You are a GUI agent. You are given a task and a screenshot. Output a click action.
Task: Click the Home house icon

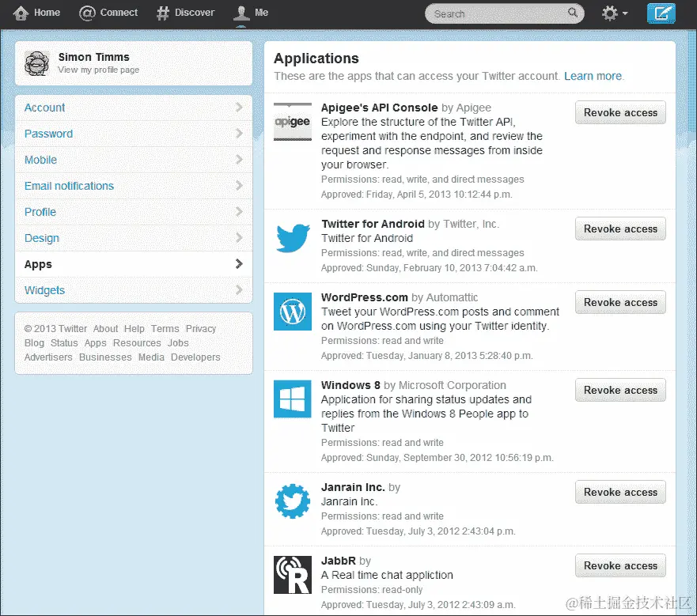tap(21, 13)
